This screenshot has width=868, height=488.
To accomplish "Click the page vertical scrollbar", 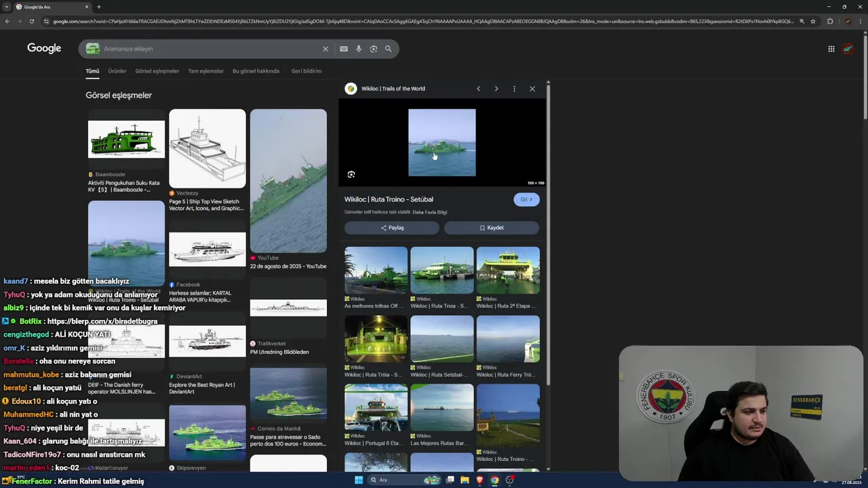I will pyautogui.click(x=865, y=78).
